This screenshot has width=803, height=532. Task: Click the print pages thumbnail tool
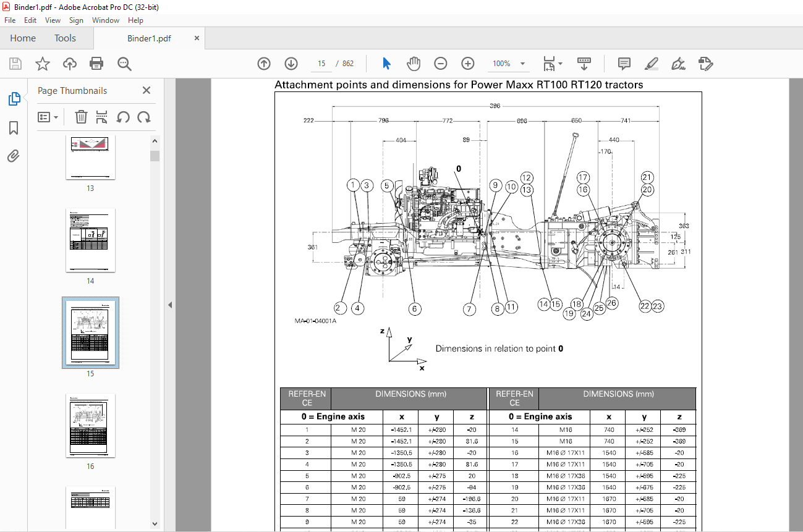pos(103,117)
